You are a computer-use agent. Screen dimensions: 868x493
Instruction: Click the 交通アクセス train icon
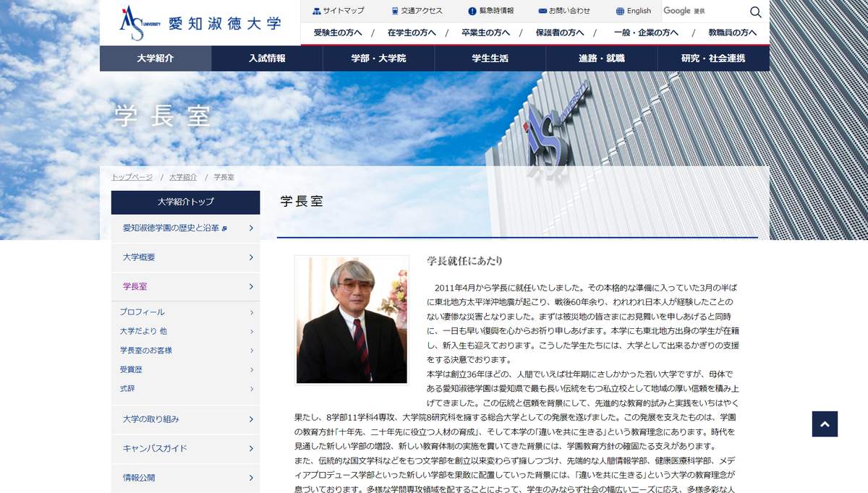(x=394, y=11)
